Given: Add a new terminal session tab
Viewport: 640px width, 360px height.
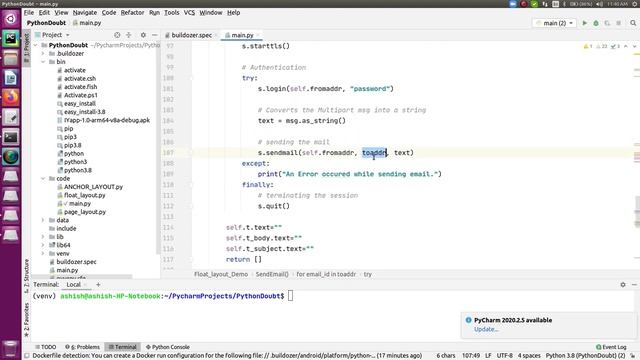Looking at the screenshot, I should tap(98, 284).
